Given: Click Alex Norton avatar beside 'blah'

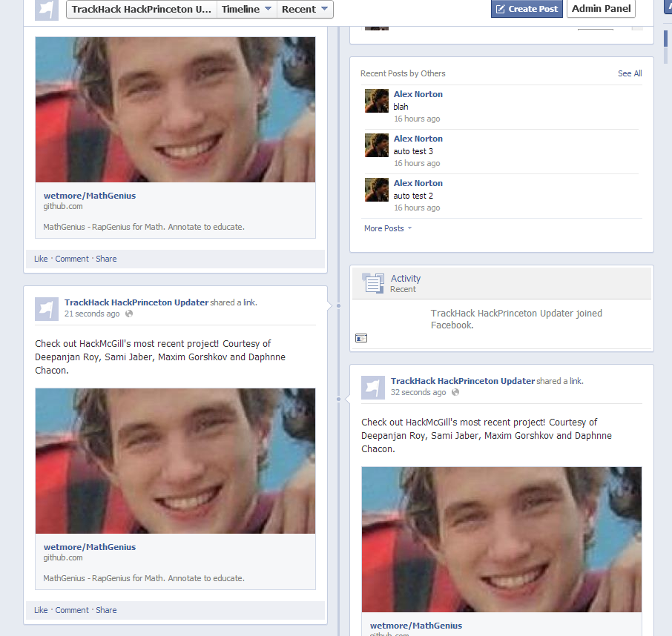Looking at the screenshot, I should [x=377, y=101].
